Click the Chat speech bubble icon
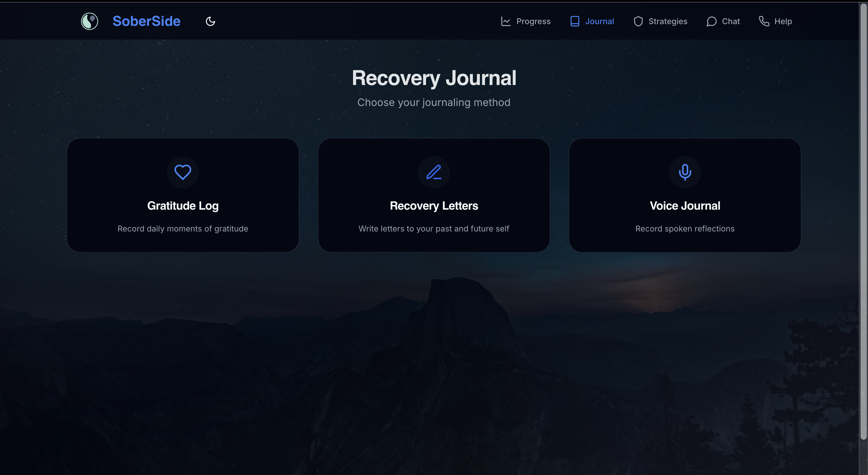Image resolution: width=868 pixels, height=475 pixels. click(x=711, y=21)
